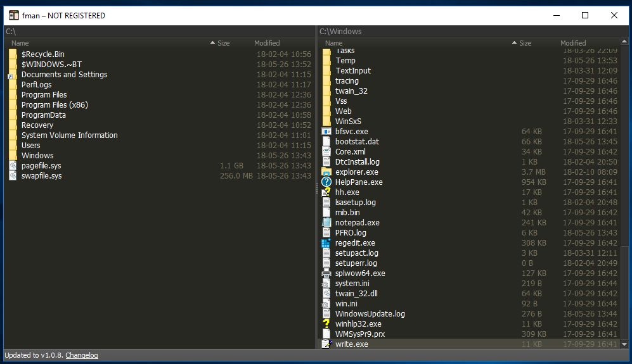Select the WindowsUpdate.log file
The width and height of the screenshot is (632, 364).
click(470, 313)
